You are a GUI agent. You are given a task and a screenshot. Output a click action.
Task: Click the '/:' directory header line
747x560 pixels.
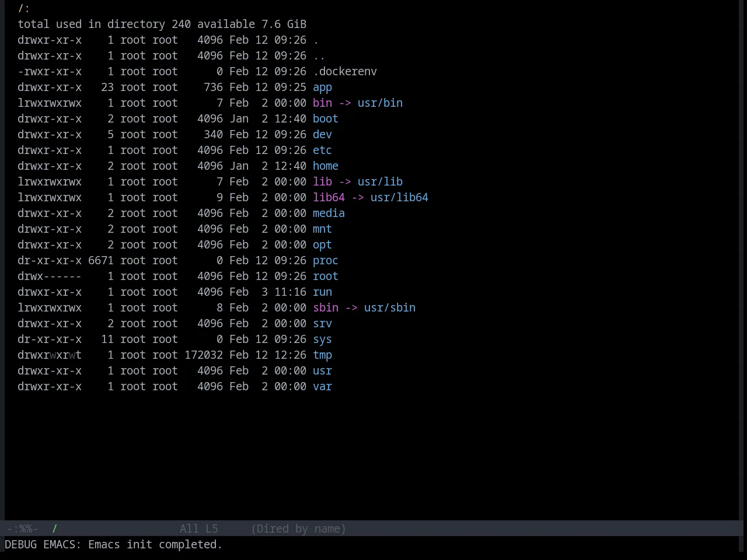[x=24, y=8]
